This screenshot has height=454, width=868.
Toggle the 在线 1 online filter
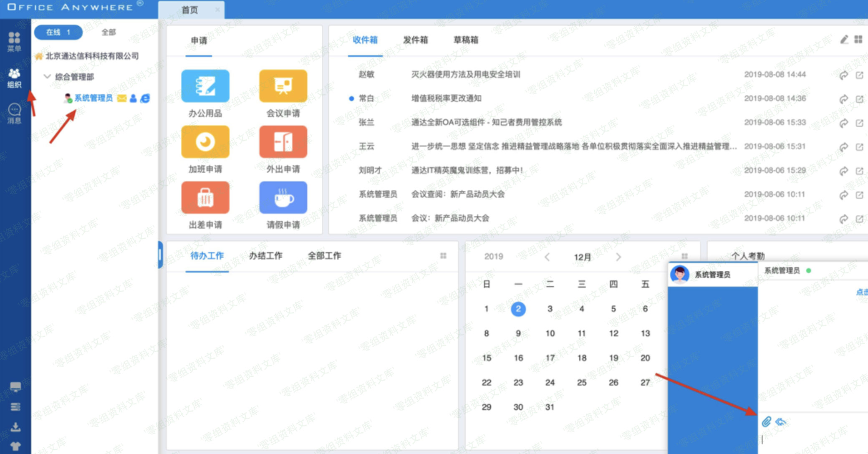click(x=58, y=32)
